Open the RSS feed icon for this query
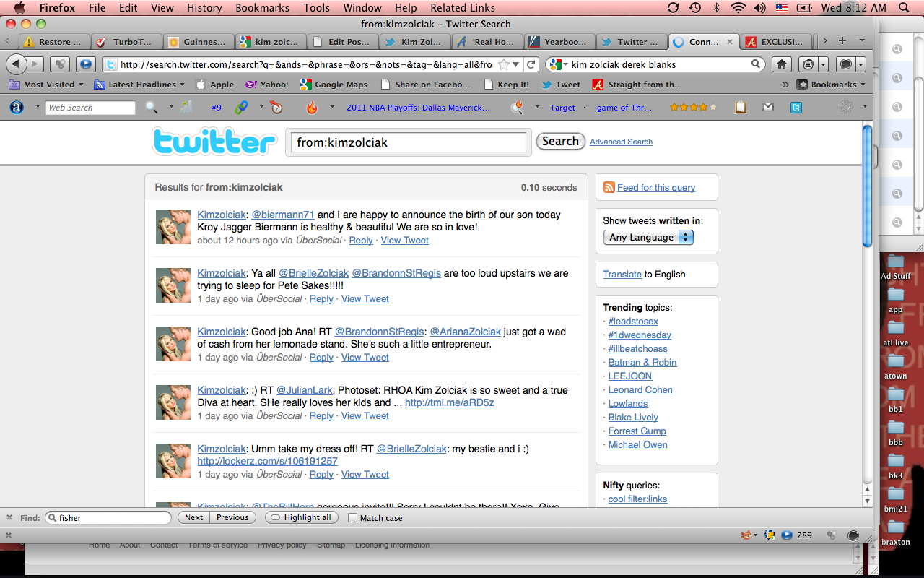Screen dimensions: 924x578 click(x=609, y=187)
